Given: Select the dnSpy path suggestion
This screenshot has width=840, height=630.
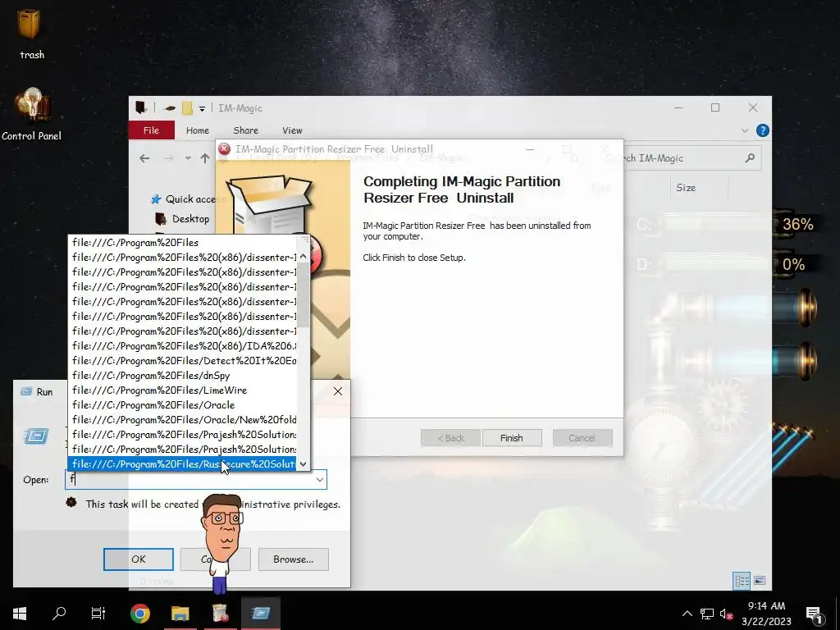Looking at the screenshot, I should tap(183, 376).
